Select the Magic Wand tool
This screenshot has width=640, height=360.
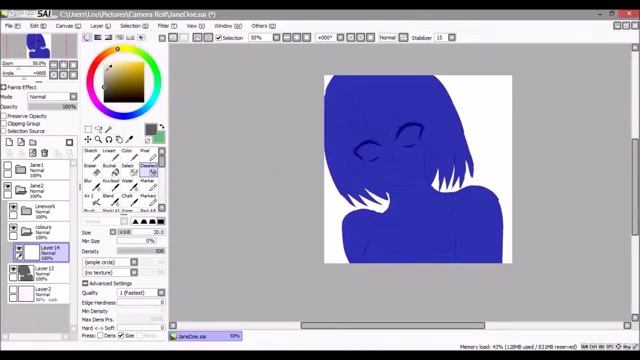pyautogui.click(x=109, y=129)
